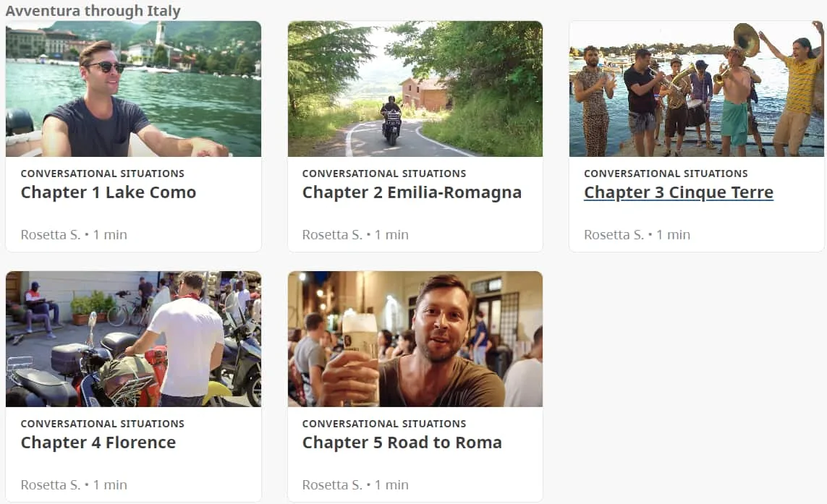Click Conversational Situations label above Cinque Terre

[666, 174]
